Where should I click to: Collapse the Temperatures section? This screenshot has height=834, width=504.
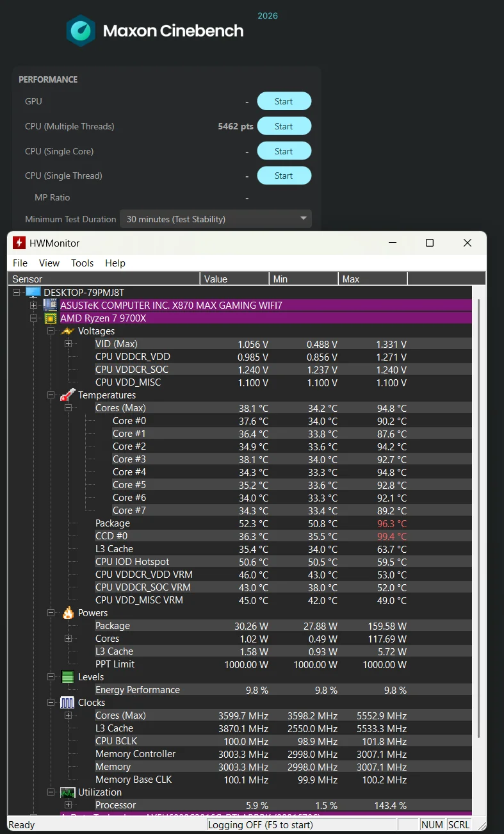pyautogui.click(x=51, y=395)
